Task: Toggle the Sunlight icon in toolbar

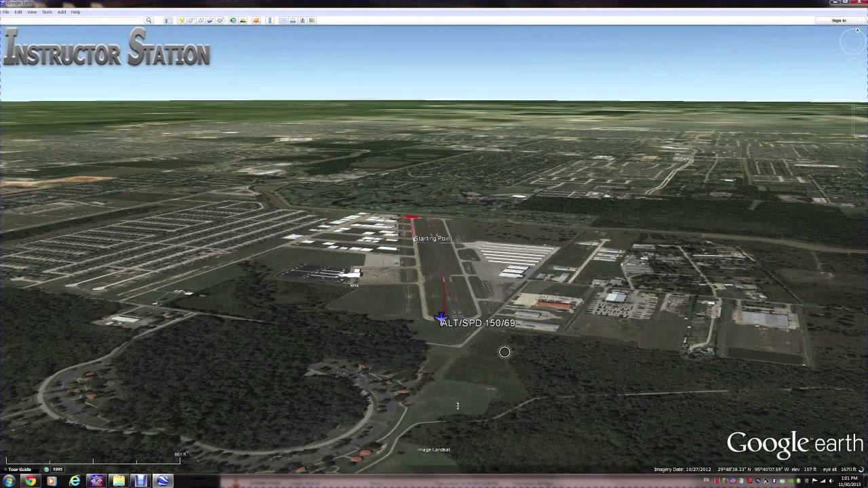Action: click(x=243, y=20)
